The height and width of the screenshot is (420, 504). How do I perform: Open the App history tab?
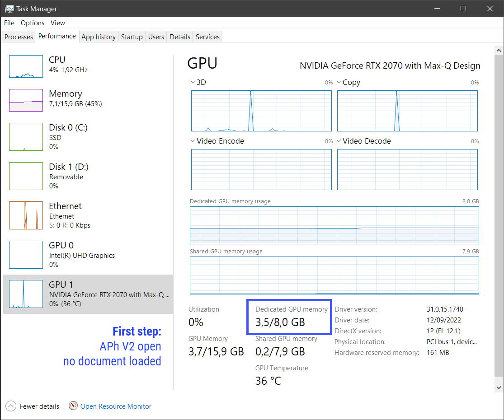click(98, 37)
